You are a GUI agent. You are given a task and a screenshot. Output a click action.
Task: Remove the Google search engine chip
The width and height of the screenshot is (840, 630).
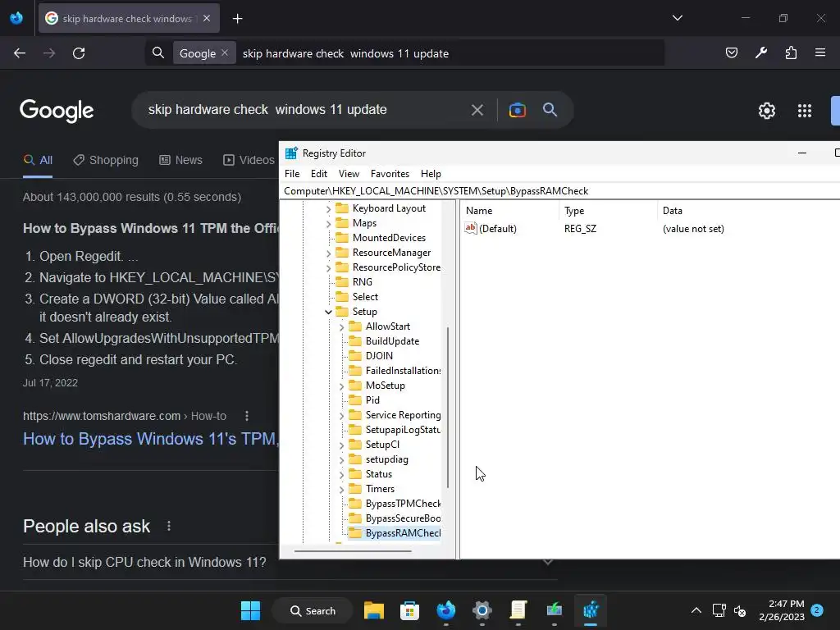pyautogui.click(x=225, y=52)
